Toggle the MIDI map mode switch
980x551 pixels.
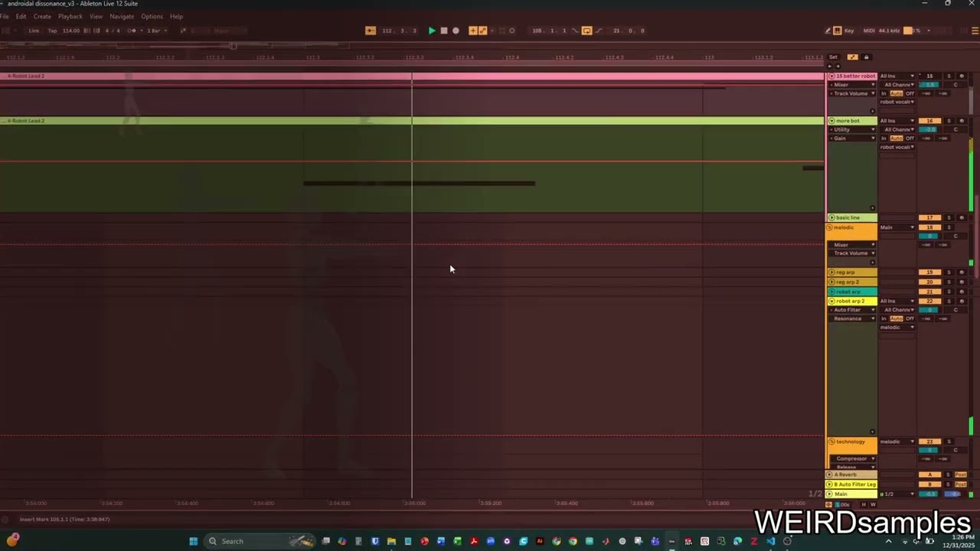click(869, 31)
